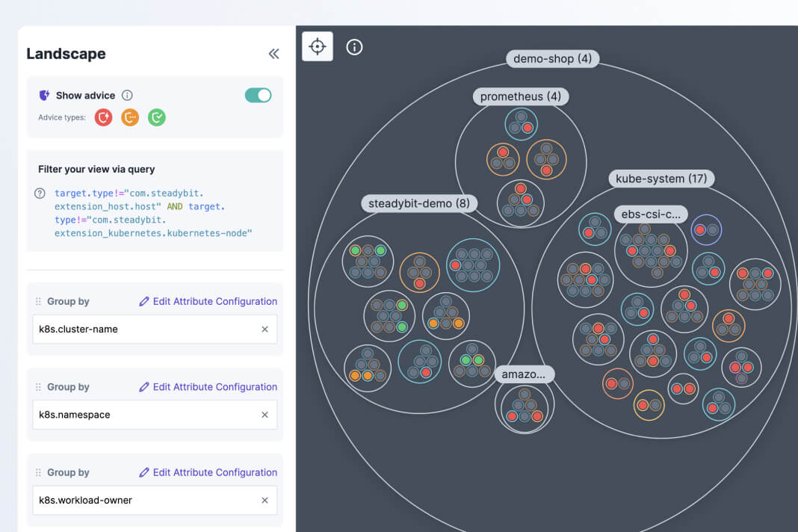Toggle the orange advice type filter icon
798x532 pixels.
click(x=129, y=117)
